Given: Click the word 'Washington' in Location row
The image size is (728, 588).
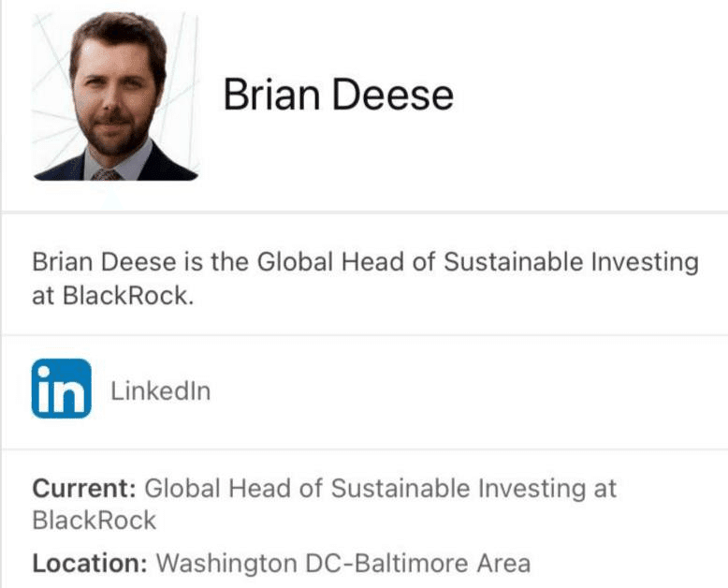Looking at the screenshot, I should pyautogui.click(x=226, y=565).
